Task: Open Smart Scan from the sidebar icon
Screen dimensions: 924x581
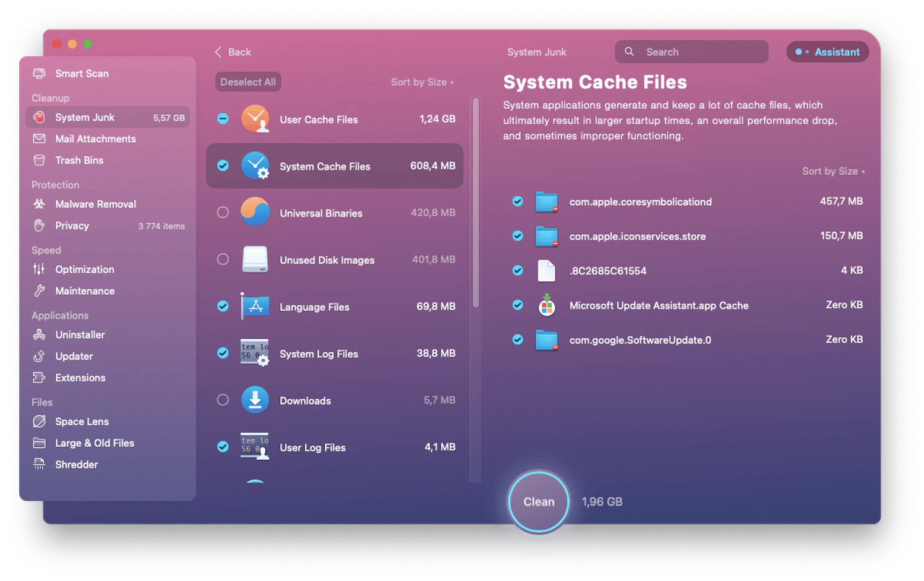Action: (x=39, y=74)
